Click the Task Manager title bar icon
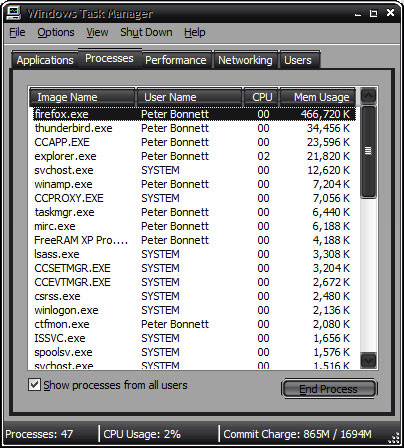The width and height of the screenshot is (404, 448). pyautogui.click(x=14, y=13)
